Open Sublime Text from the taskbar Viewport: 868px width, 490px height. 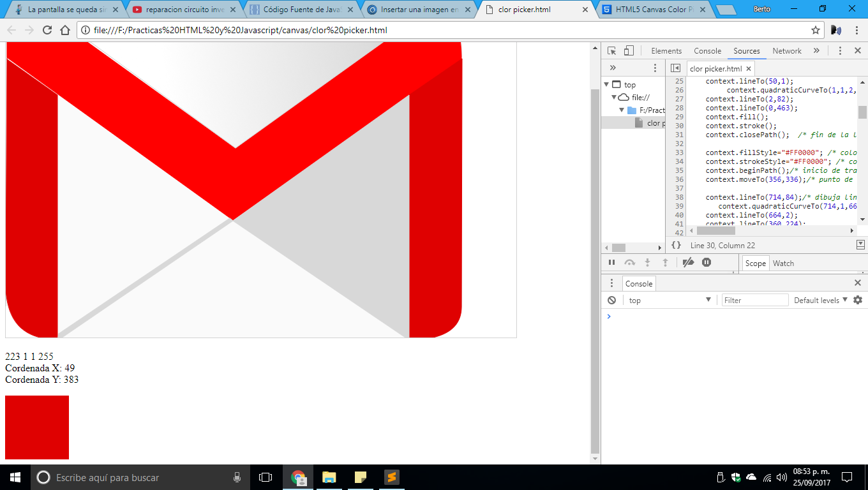[391, 477]
